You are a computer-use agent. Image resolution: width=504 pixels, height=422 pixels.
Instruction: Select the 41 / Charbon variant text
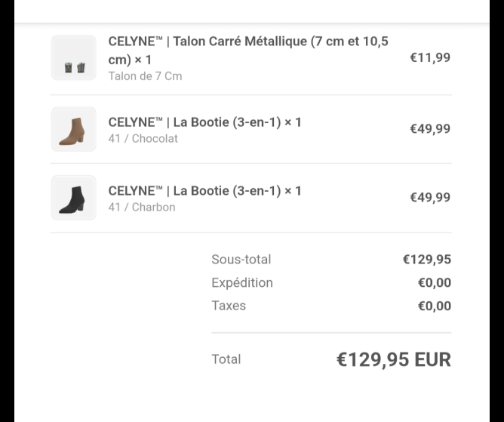(142, 207)
